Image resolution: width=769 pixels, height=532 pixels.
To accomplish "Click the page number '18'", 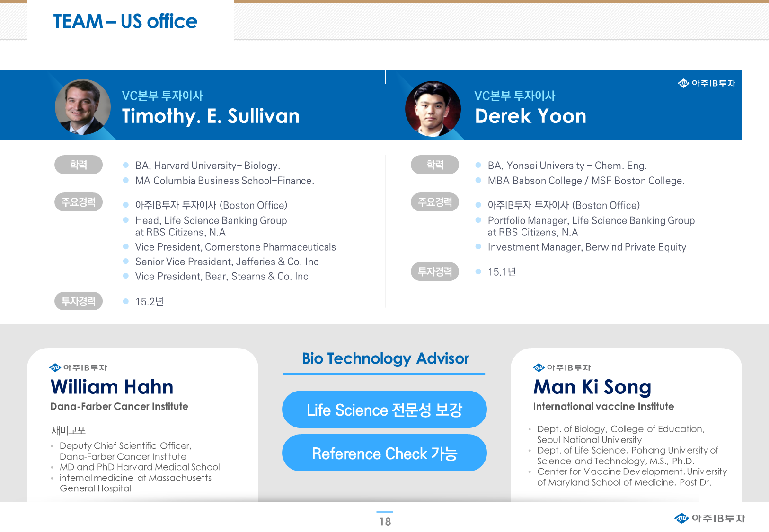I will coord(385,522).
